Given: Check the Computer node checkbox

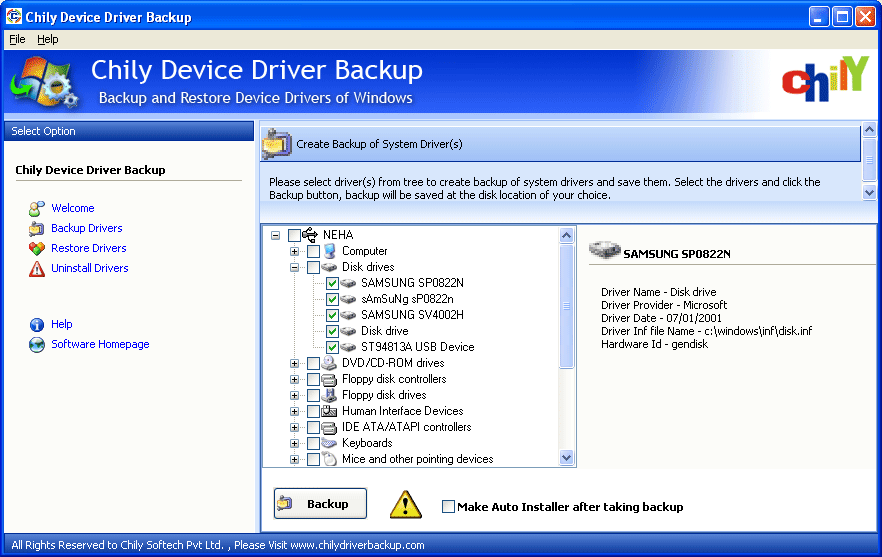Looking at the screenshot, I should click(x=313, y=251).
